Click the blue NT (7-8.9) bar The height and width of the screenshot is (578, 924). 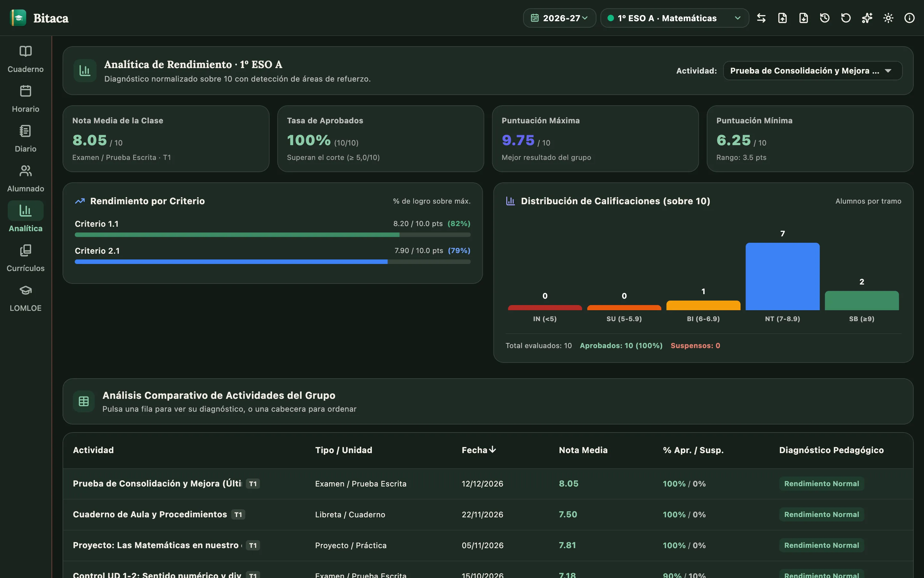[782, 276]
